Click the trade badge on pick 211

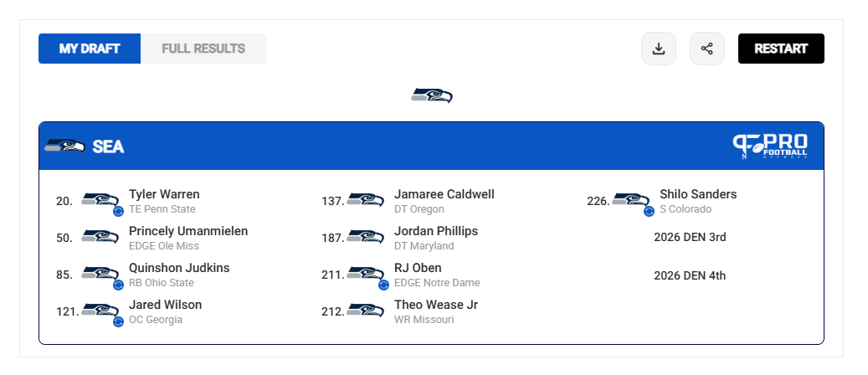tap(383, 285)
